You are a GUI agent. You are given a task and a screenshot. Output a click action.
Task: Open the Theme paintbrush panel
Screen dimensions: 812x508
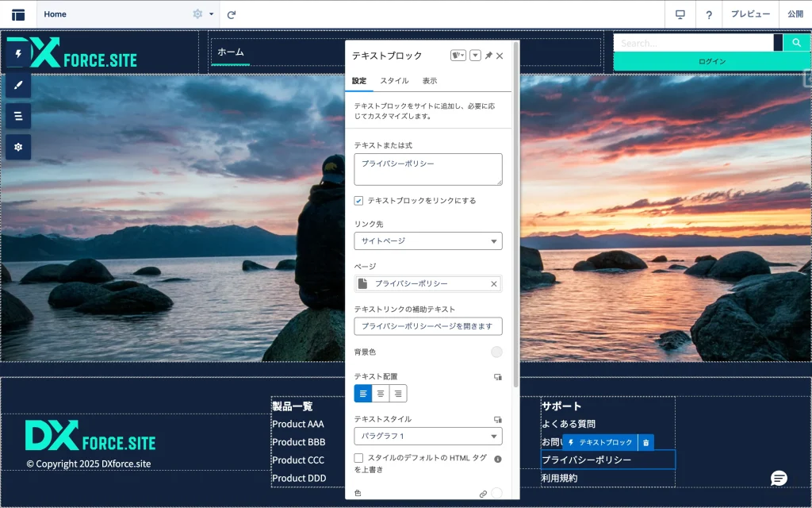[18, 85]
